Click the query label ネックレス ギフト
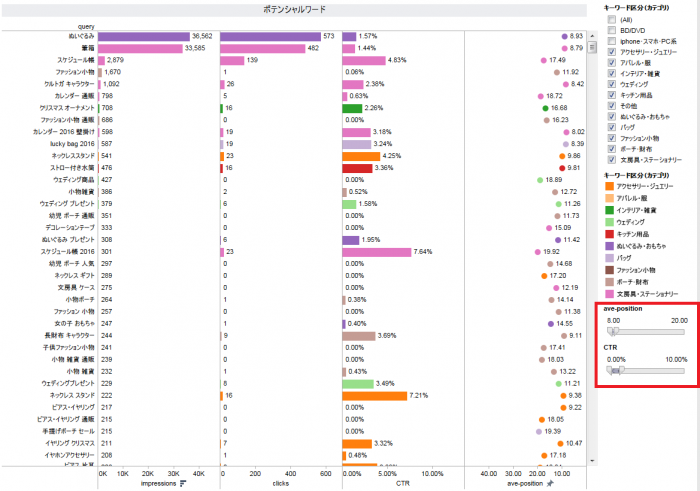The image size is (700, 491). point(75,276)
